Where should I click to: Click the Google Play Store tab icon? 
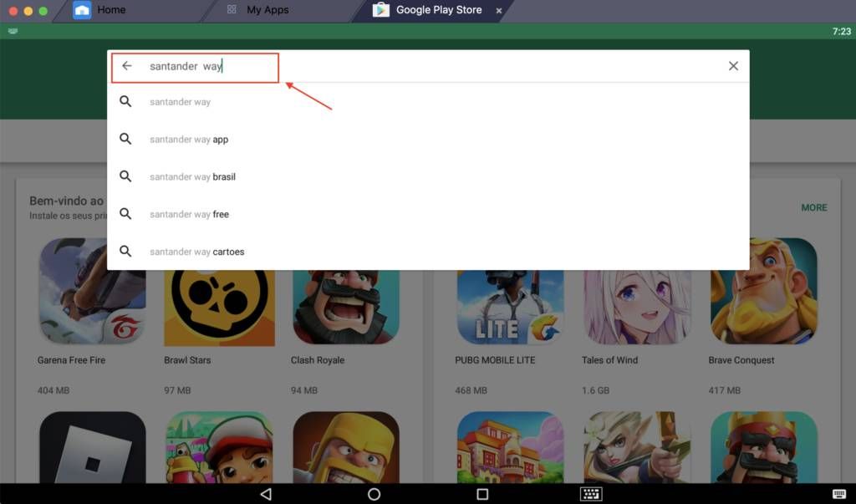click(380, 10)
